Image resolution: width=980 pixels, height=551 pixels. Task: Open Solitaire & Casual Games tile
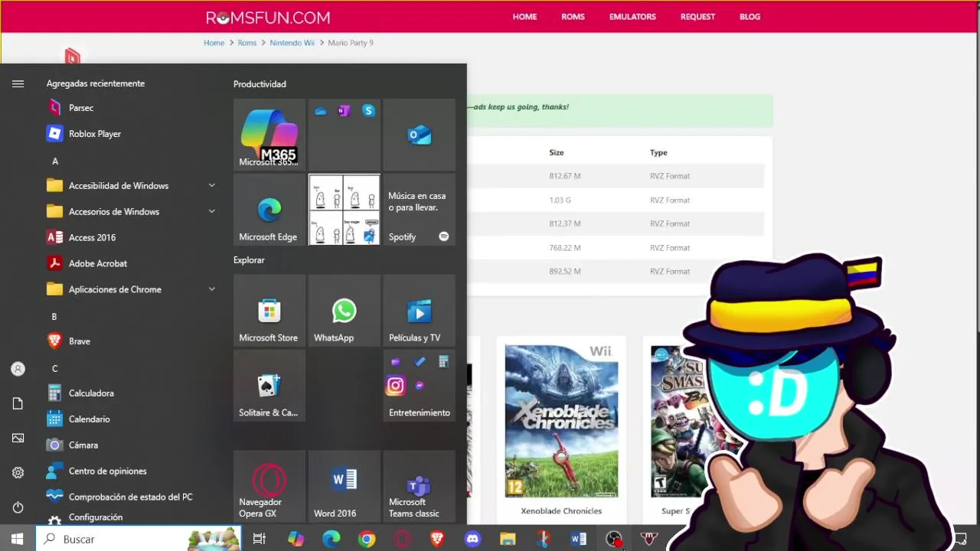(269, 386)
